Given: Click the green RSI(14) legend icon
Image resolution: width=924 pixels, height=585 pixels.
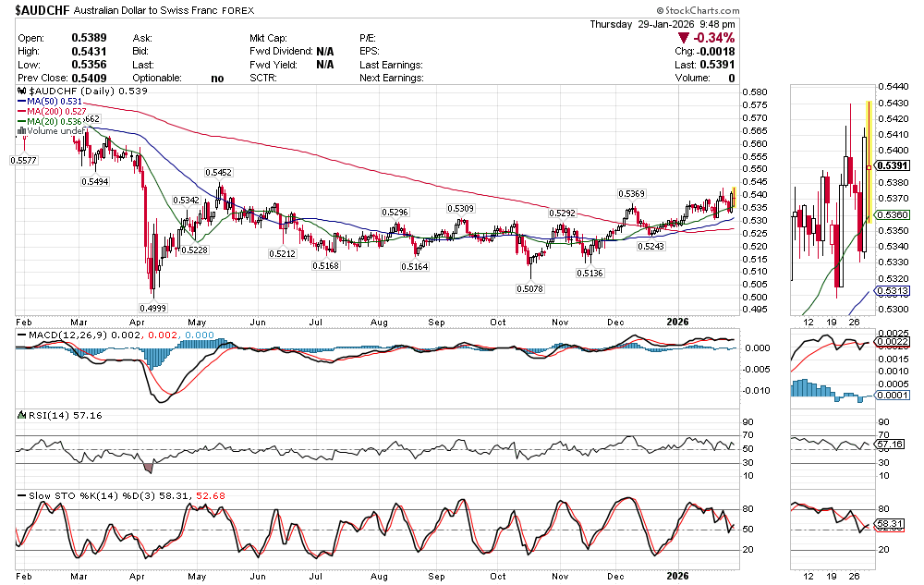Looking at the screenshot, I should click(21, 416).
